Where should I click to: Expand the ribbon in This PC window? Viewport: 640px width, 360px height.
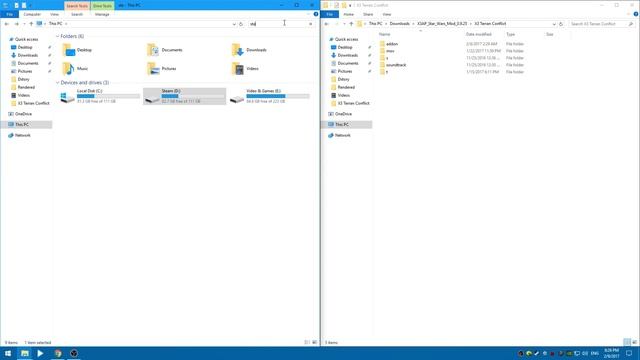[308, 14]
